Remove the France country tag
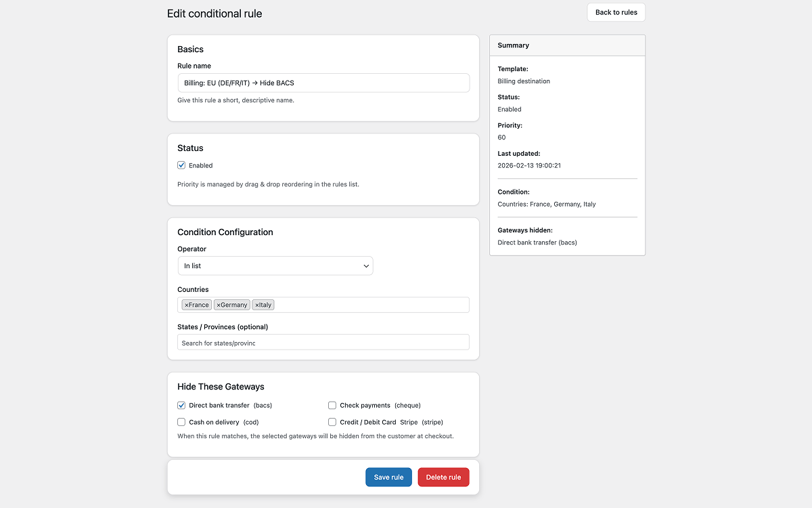The height and width of the screenshot is (508, 812). 187,304
